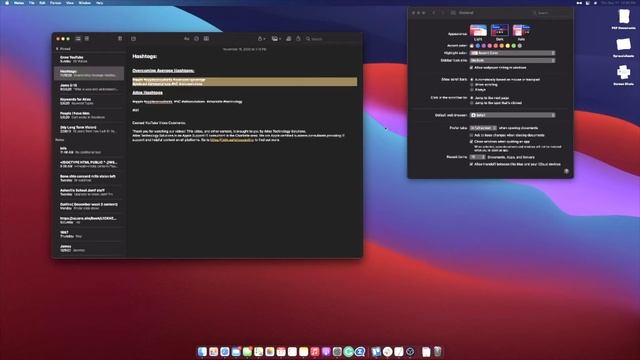Open the Aa text format options
Image resolution: width=640 pixels, height=360 pixels.
tap(187, 38)
